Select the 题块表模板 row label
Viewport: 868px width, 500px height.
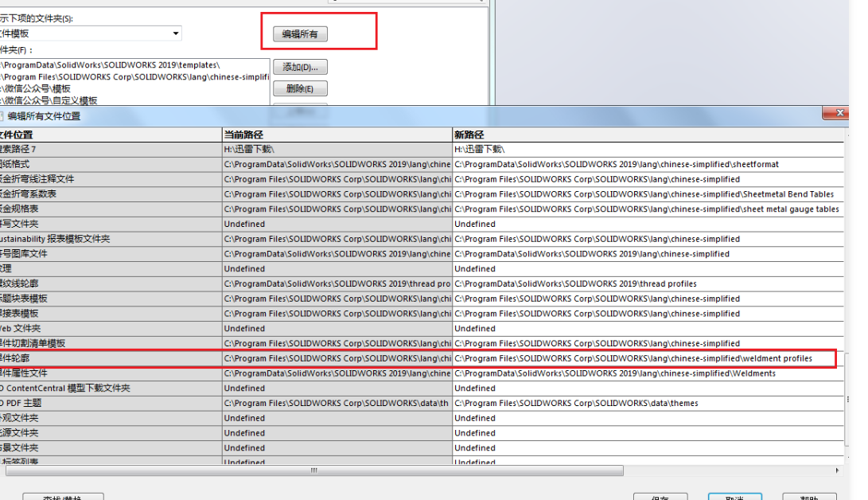pyautogui.click(x=111, y=299)
